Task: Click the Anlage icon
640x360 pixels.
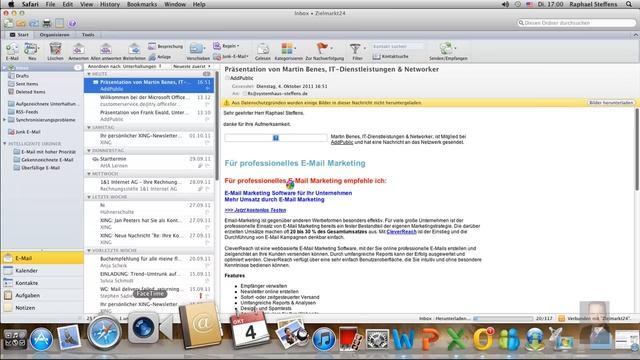Action: coord(152,57)
